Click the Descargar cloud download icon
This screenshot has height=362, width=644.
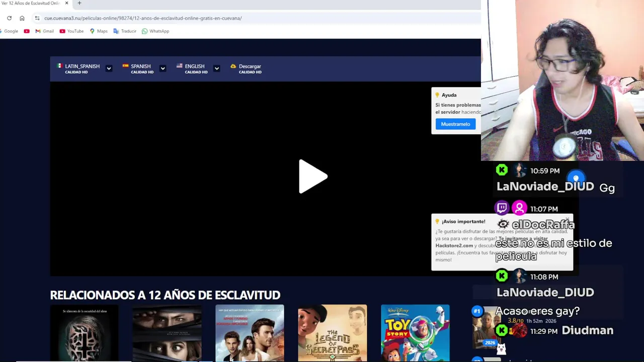click(233, 66)
